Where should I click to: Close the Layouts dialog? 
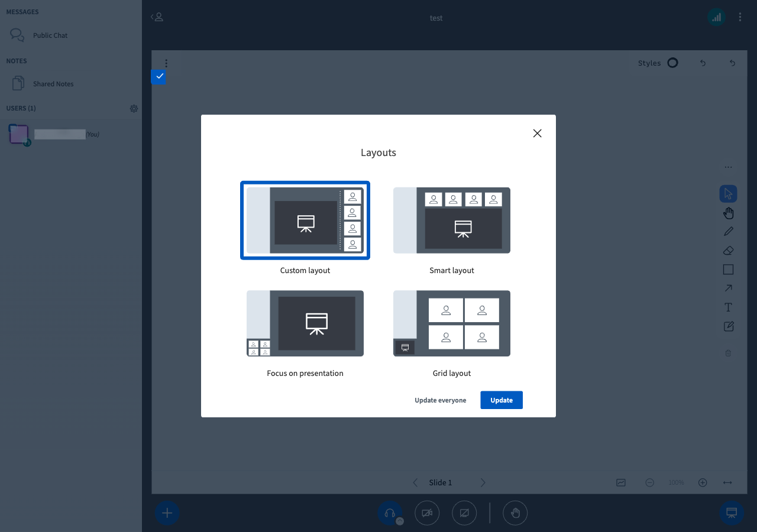(x=537, y=134)
